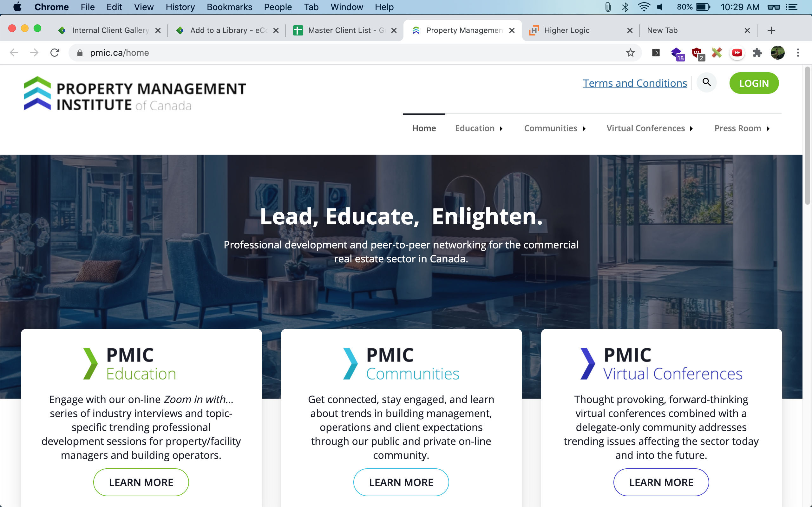Screen dimensions: 812x507
Task: Open the Chrome Extensions puzzle icon
Action: click(757, 53)
